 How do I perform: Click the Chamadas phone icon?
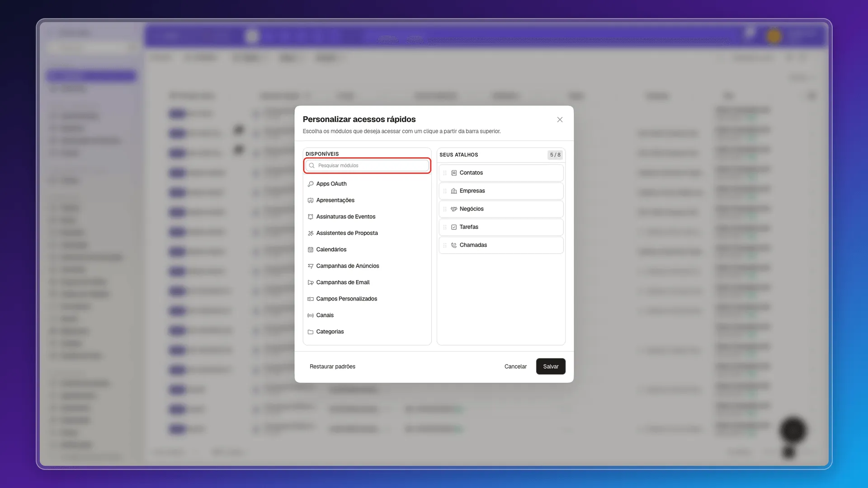(454, 245)
